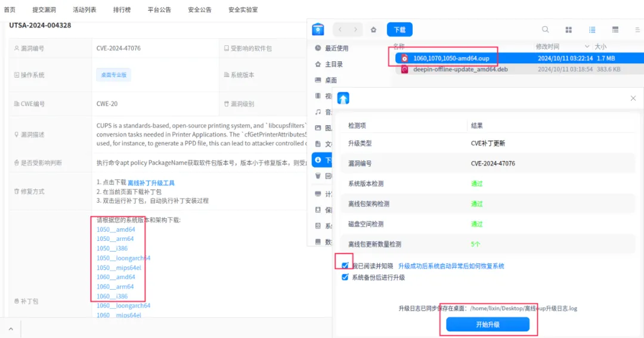The height and width of the screenshot is (338, 644).
Task: Open 安全公告 in the website nav
Action: (x=200, y=10)
